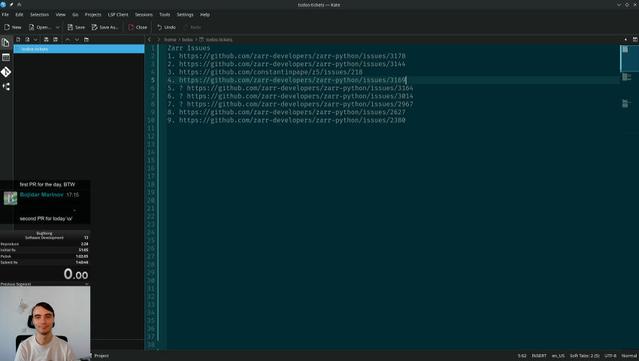Open the Edit menu
Image resolution: width=639 pixels, height=361 pixels.
point(19,15)
